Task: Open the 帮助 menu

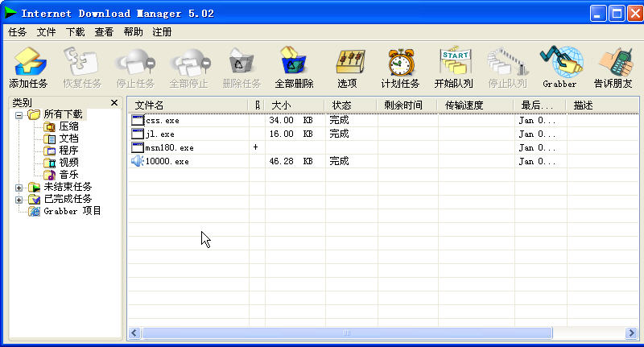Action: pos(133,32)
